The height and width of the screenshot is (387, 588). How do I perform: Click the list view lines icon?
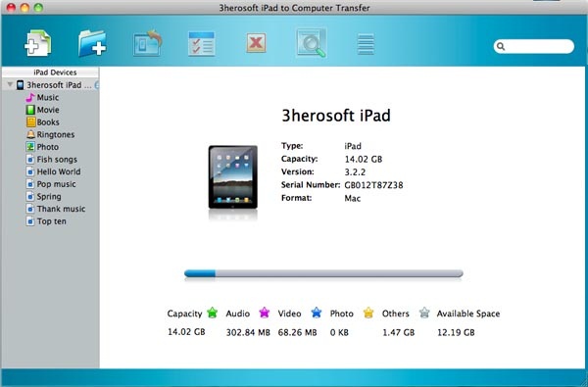click(366, 44)
